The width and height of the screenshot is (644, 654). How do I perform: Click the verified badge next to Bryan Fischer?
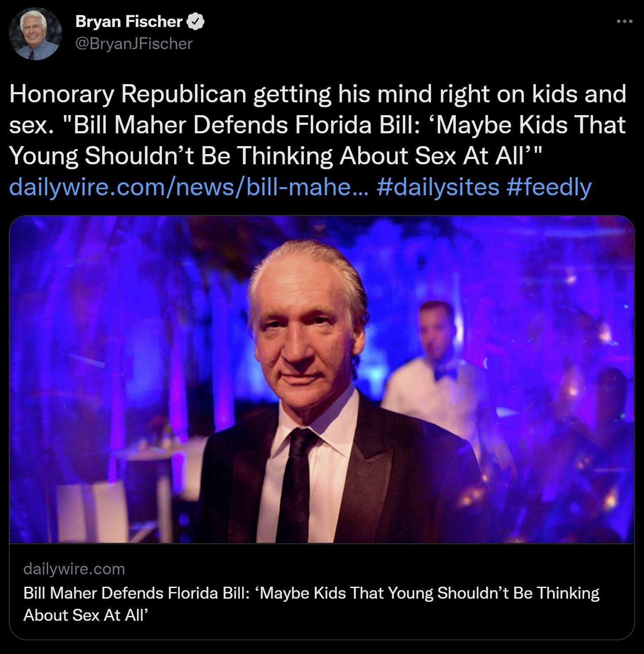tap(196, 21)
